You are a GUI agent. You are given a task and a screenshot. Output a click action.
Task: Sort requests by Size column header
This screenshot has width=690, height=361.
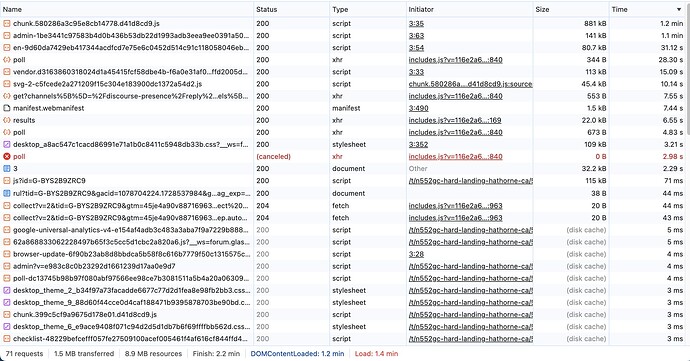pos(571,9)
